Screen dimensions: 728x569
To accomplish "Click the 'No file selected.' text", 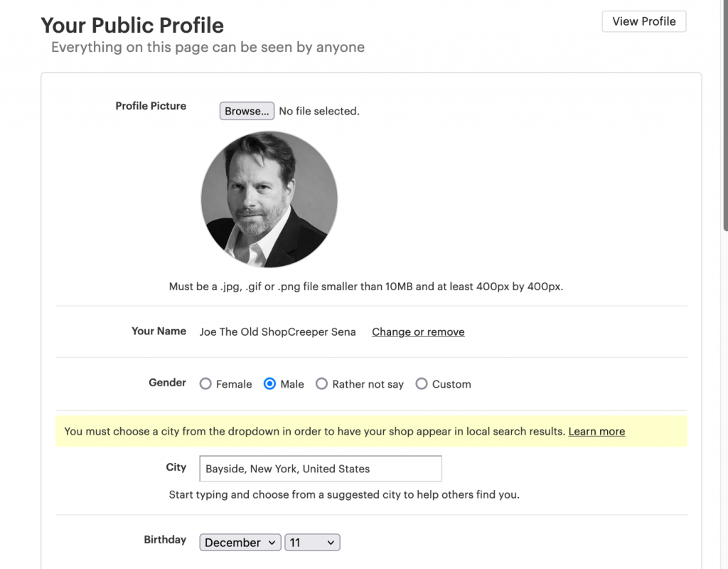I will pyautogui.click(x=319, y=111).
